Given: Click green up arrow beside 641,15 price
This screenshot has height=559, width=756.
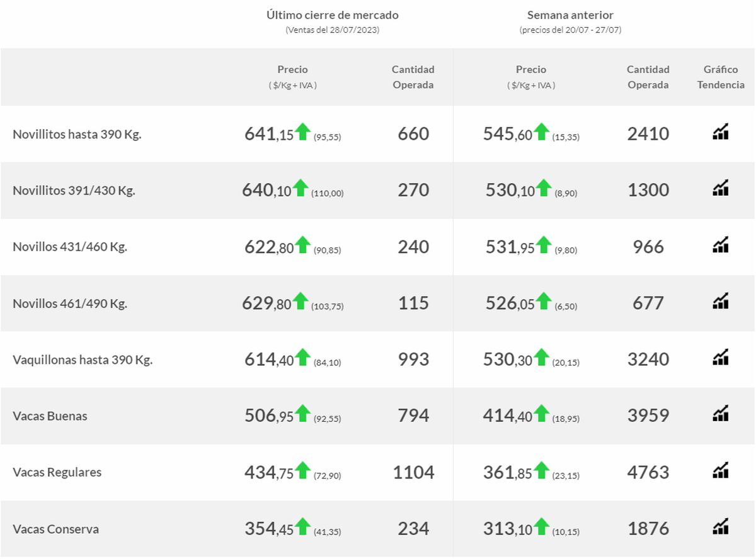Looking at the screenshot, I should pos(303,132).
